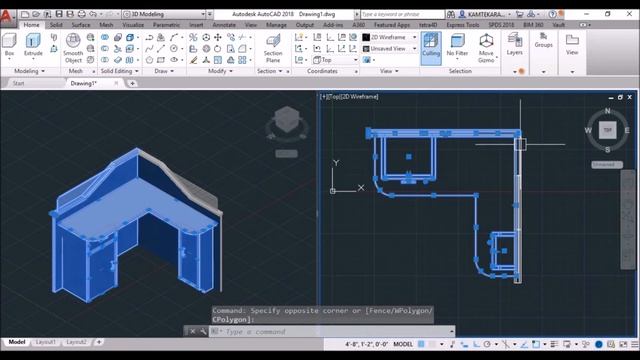The height and width of the screenshot is (360, 640).
Task: Open the Top UCS dropdown in Coordinates
Action: 335,60
